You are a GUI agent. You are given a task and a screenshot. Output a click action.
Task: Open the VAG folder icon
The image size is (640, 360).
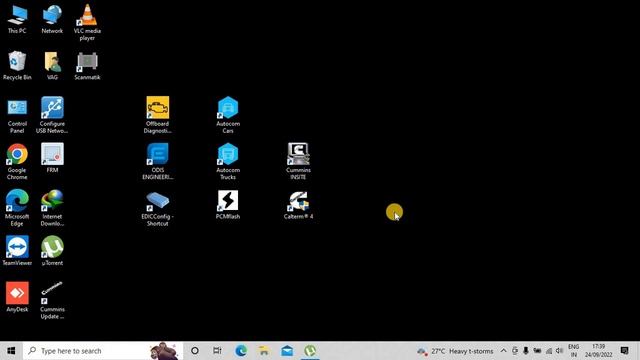(x=52, y=65)
